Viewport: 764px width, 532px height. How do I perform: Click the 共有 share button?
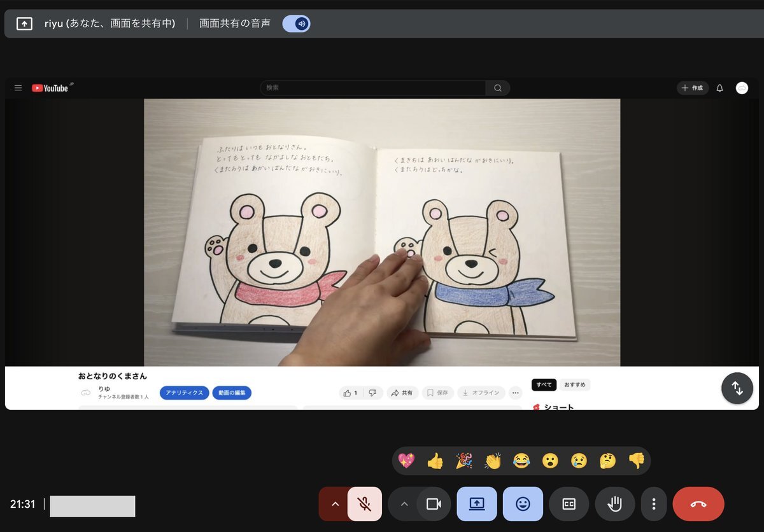[x=402, y=393]
